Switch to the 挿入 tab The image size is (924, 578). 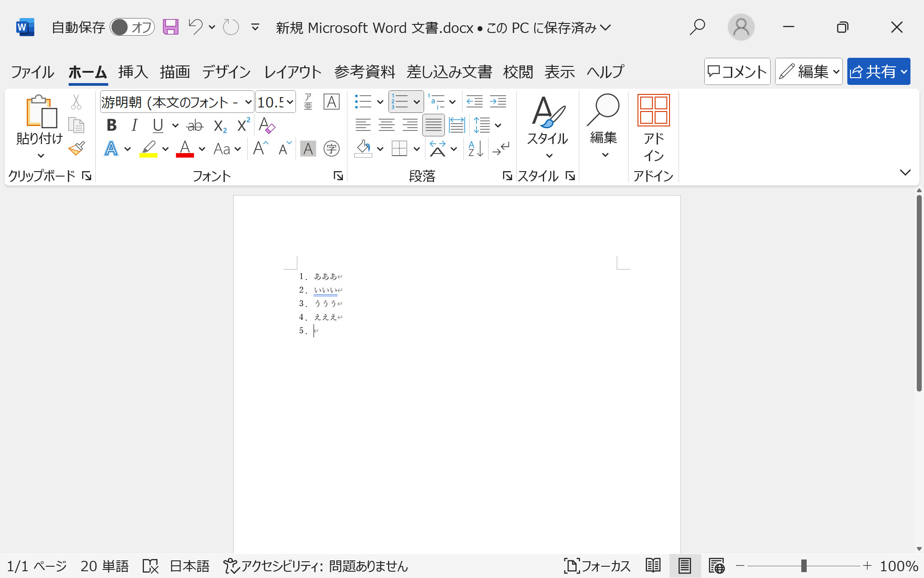[x=133, y=72]
